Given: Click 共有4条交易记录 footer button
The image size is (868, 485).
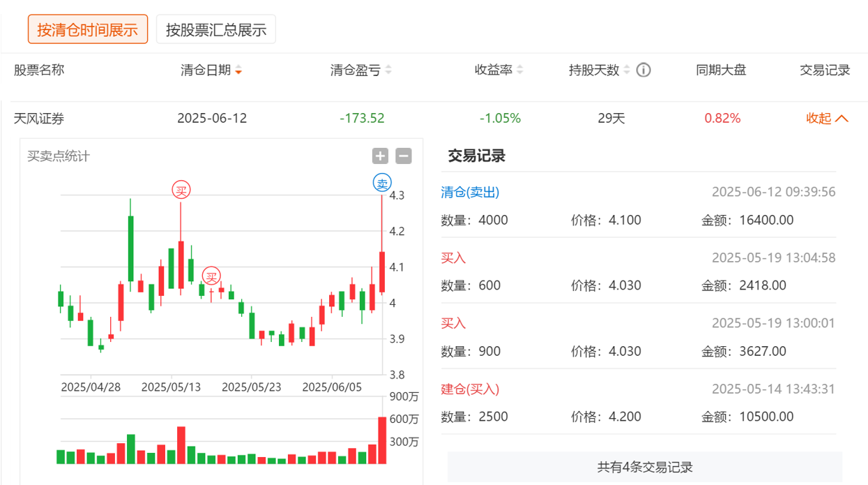Looking at the screenshot, I should click(645, 467).
